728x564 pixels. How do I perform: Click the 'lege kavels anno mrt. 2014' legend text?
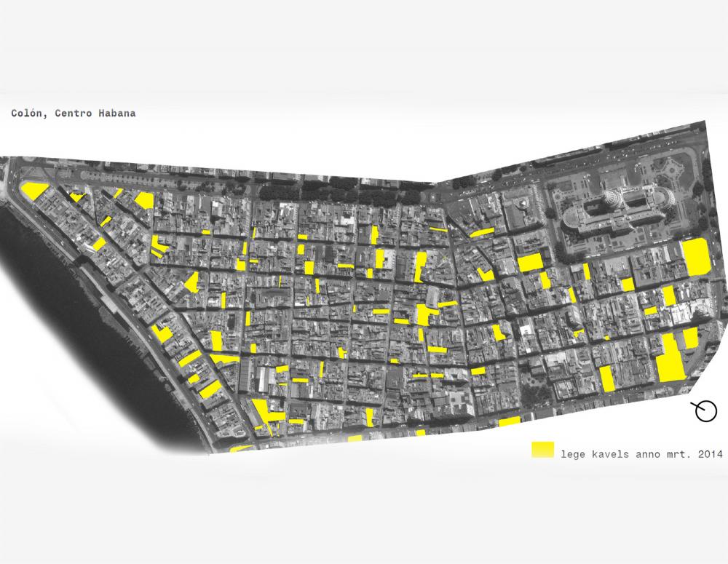641,454
